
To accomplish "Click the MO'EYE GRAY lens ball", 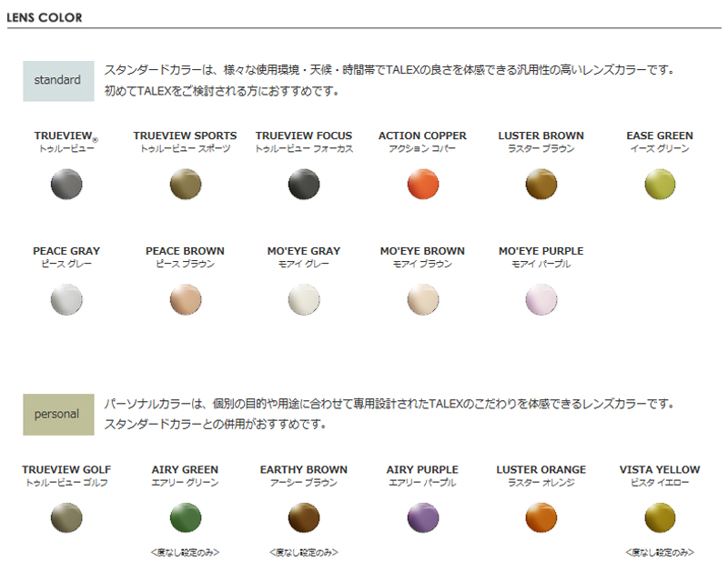I will [x=304, y=299].
